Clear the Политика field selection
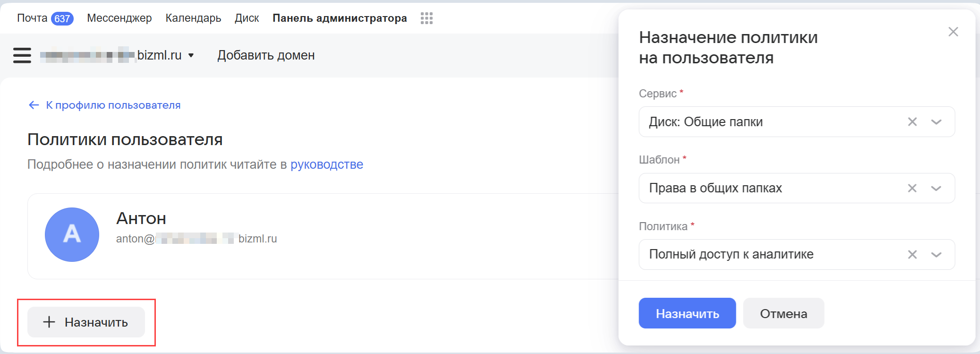Screen dimensions: 980x354 (x=912, y=255)
